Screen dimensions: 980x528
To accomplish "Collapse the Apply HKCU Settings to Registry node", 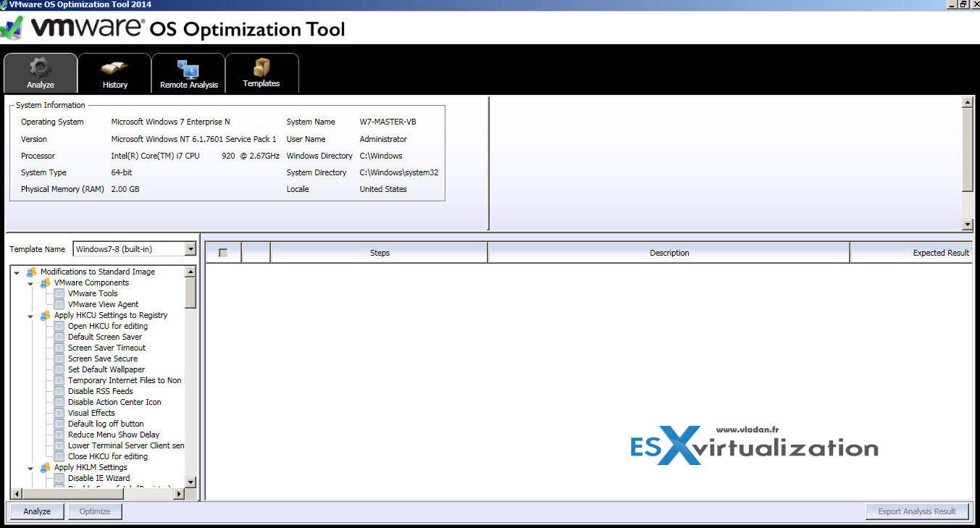I will pyautogui.click(x=31, y=317).
